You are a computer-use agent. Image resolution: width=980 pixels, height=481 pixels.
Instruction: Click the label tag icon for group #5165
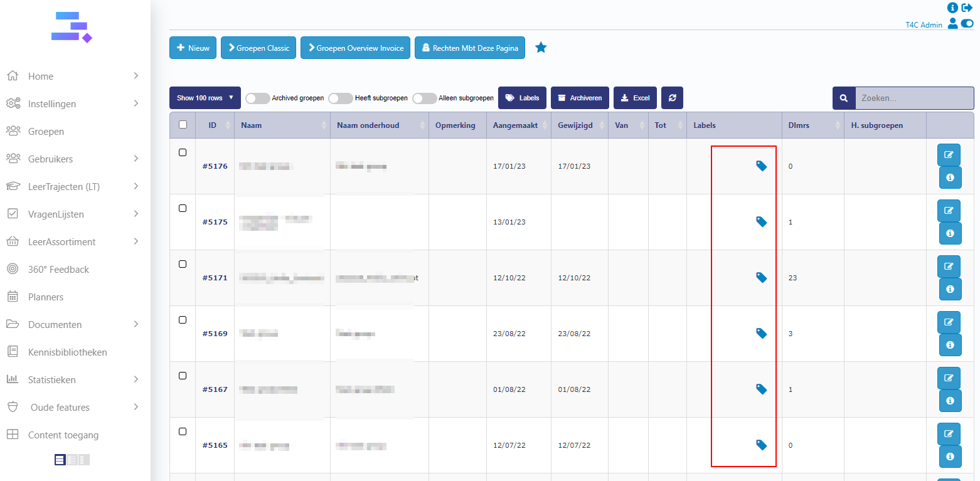[x=761, y=445]
